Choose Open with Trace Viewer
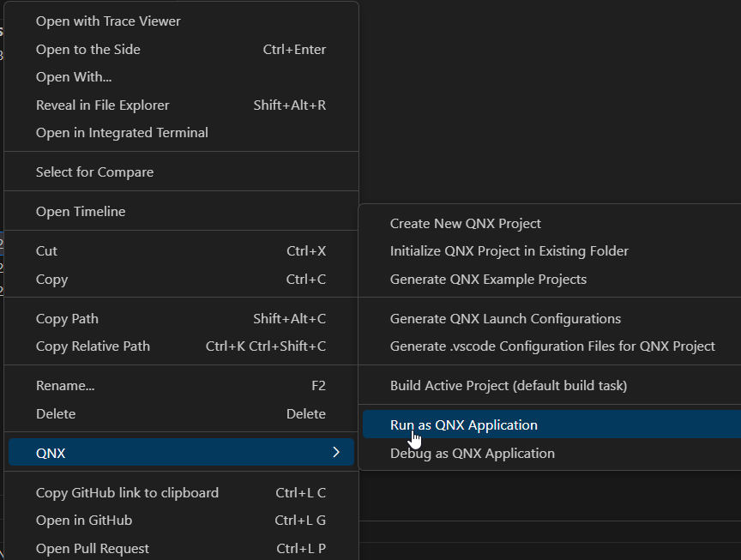 (181, 21)
